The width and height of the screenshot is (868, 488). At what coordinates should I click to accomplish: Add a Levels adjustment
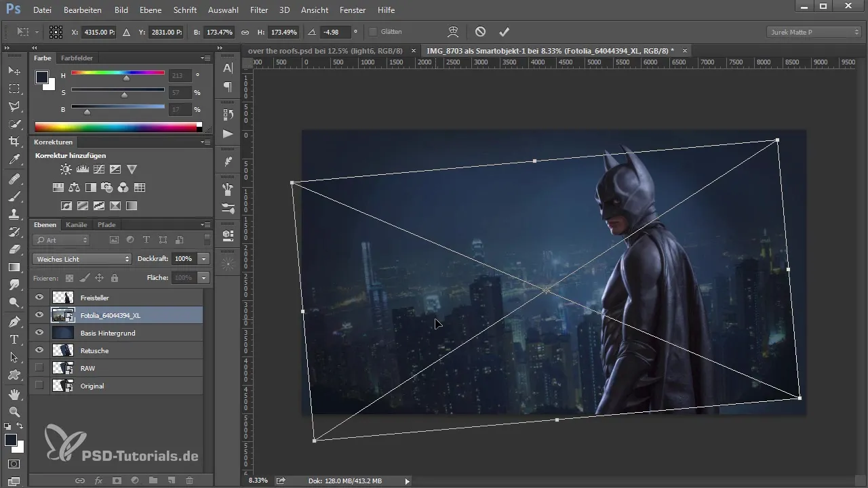point(82,169)
